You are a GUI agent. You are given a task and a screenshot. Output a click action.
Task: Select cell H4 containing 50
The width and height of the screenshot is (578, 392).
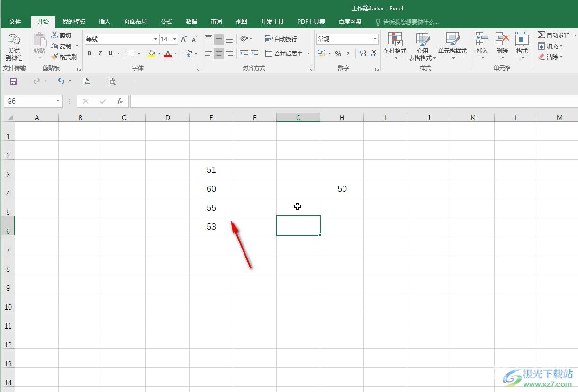click(x=342, y=188)
